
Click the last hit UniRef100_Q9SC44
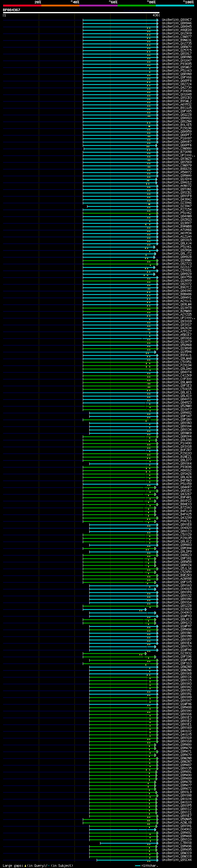(x=177, y=860)
